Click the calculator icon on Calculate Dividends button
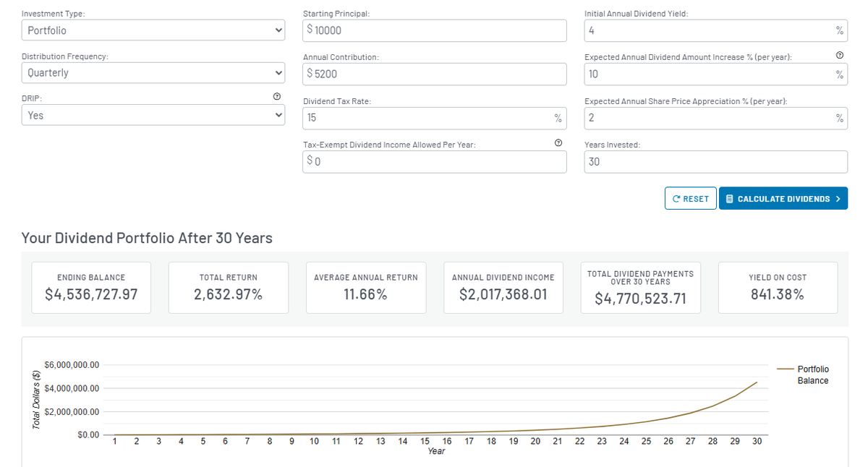The height and width of the screenshot is (467, 868). 729,198
